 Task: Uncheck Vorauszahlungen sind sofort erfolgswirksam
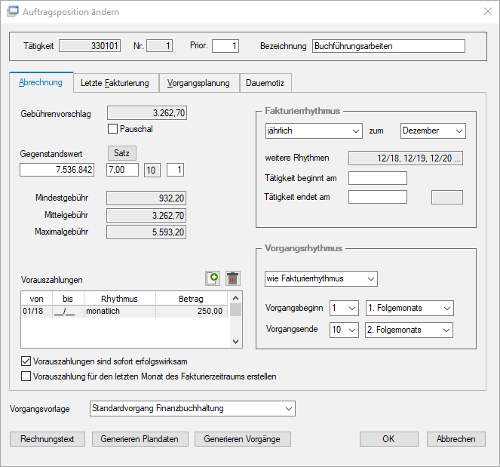click(x=26, y=361)
